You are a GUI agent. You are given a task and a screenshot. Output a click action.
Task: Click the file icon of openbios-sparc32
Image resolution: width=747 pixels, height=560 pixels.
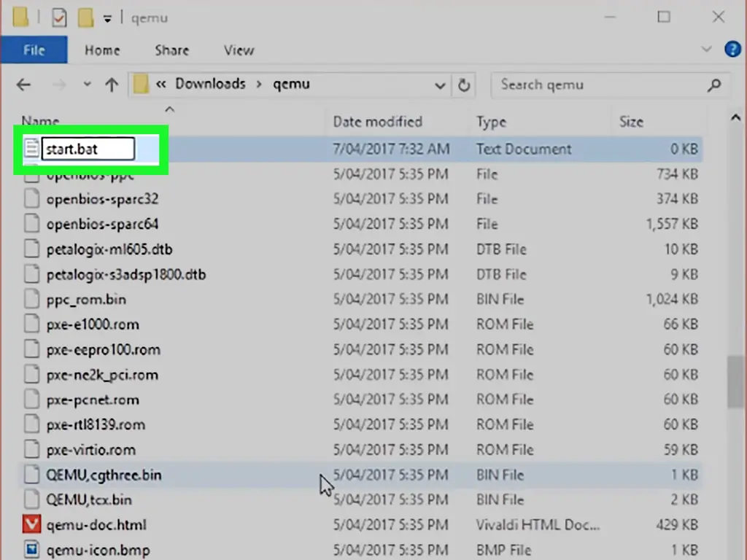click(31, 198)
